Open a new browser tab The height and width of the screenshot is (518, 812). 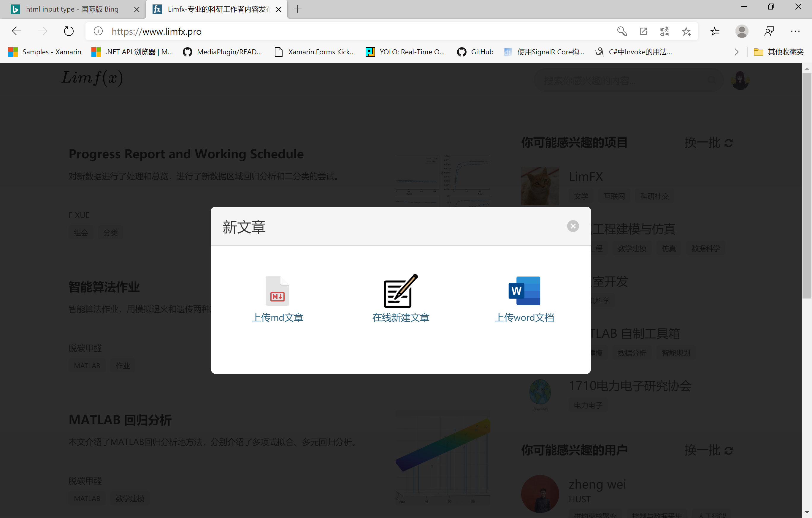tap(298, 9)
